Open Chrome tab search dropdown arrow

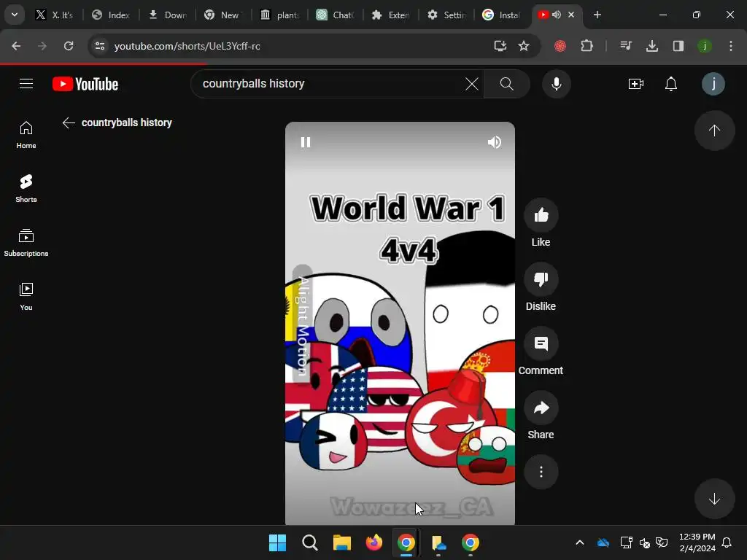tap(15, 15)
